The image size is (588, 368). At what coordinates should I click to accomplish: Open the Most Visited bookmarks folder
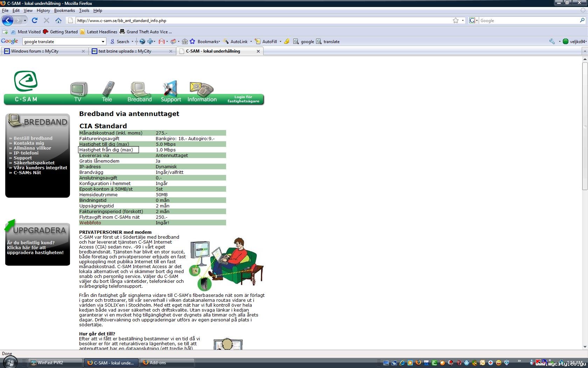click(x=26, y=32)
